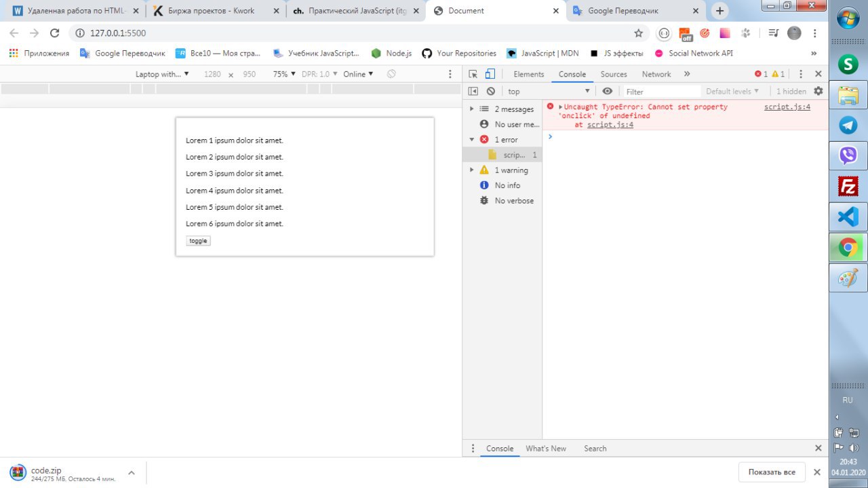Go back to the previous page
The width and height of the screenshot is (868, 488).
click(14, 33)
